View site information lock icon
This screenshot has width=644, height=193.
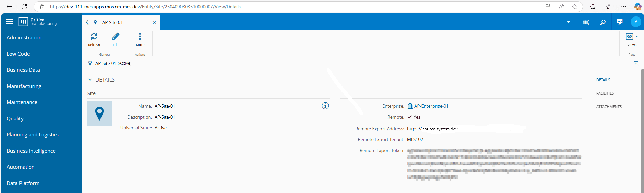point(42,7)
